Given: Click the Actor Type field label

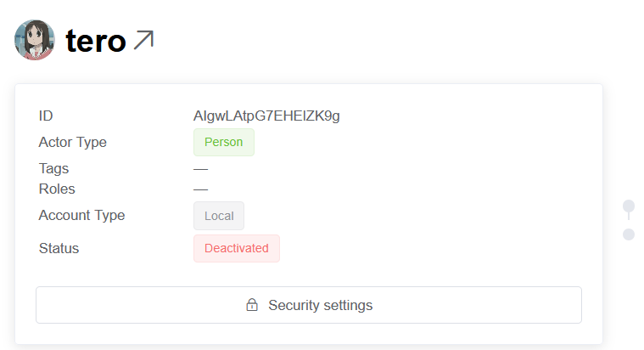Looking at the screenshot, I should tap(73, 142).
